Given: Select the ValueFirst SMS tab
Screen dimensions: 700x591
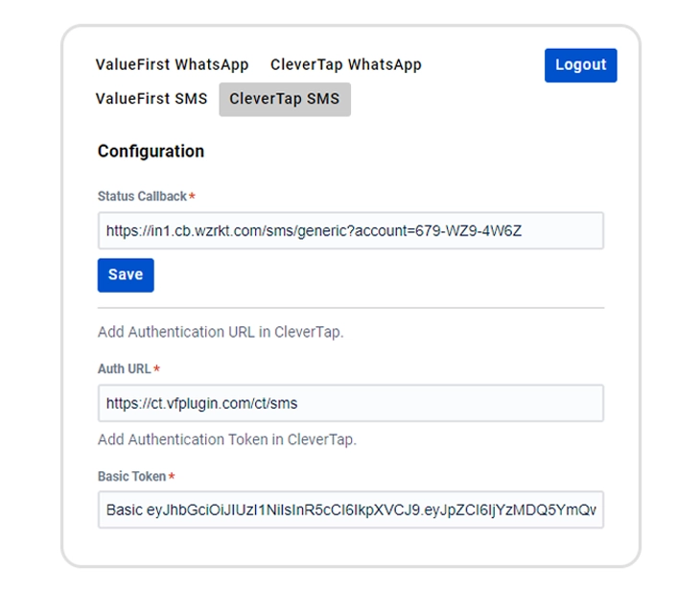Looking at the screenshot, I should (x=152, y=99).
